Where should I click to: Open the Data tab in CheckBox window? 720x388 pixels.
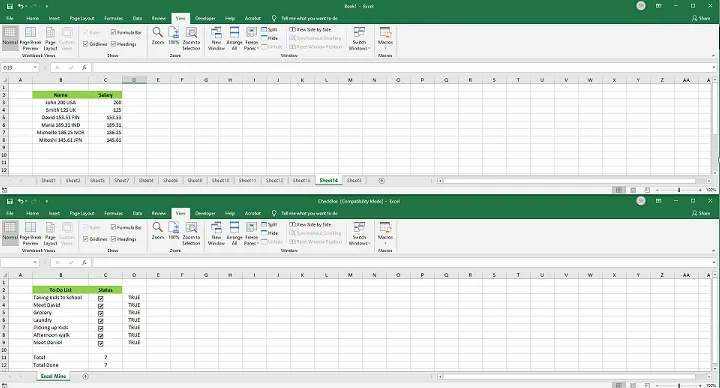[x=137, y=214]
